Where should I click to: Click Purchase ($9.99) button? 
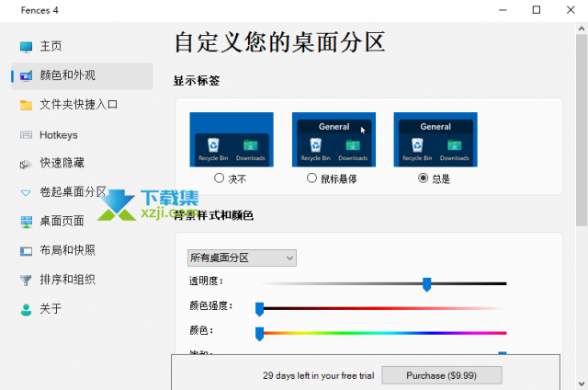[x=441, y=375]
